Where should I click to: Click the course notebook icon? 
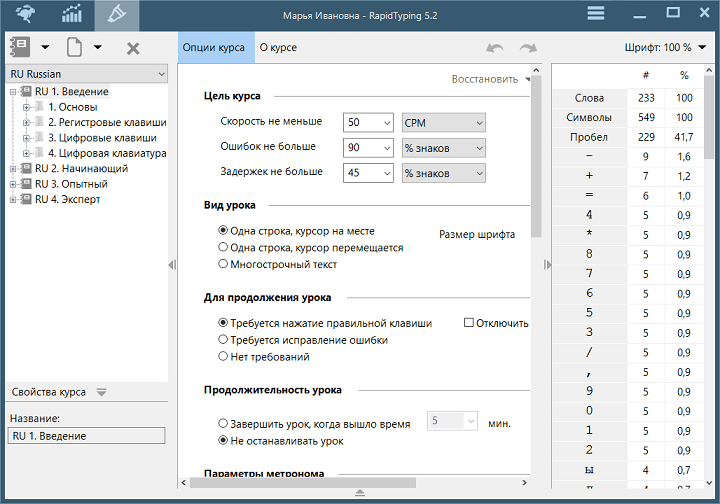coord(20,47)
